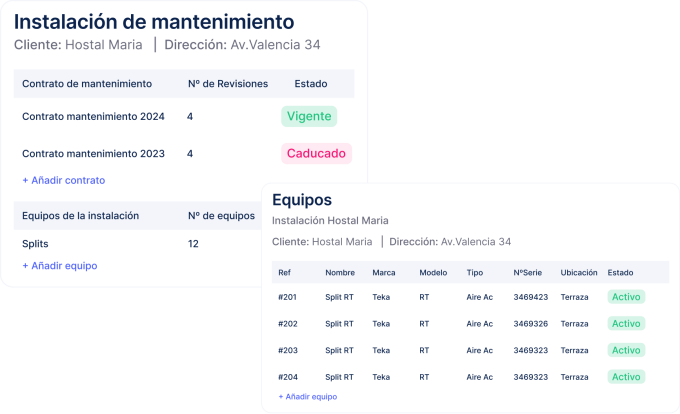680x414 pixels.
Task: Click serial number 3469423
Action: coord(531,297)
